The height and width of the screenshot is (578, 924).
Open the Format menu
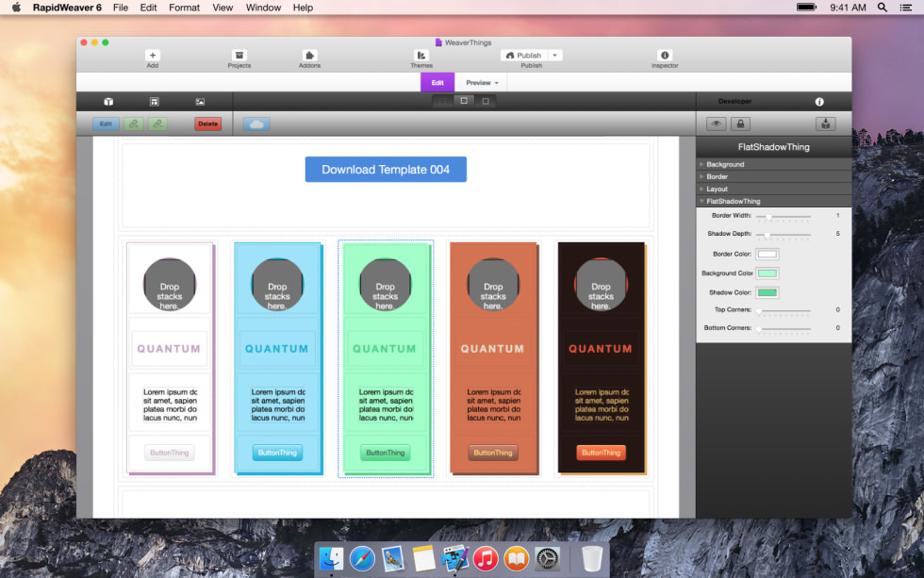[x=184, y=8]
